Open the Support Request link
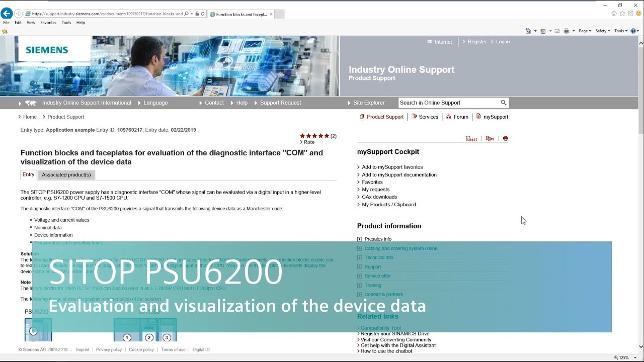The height and width of the screenshot is (362, 644). click(x=280, y=103)
